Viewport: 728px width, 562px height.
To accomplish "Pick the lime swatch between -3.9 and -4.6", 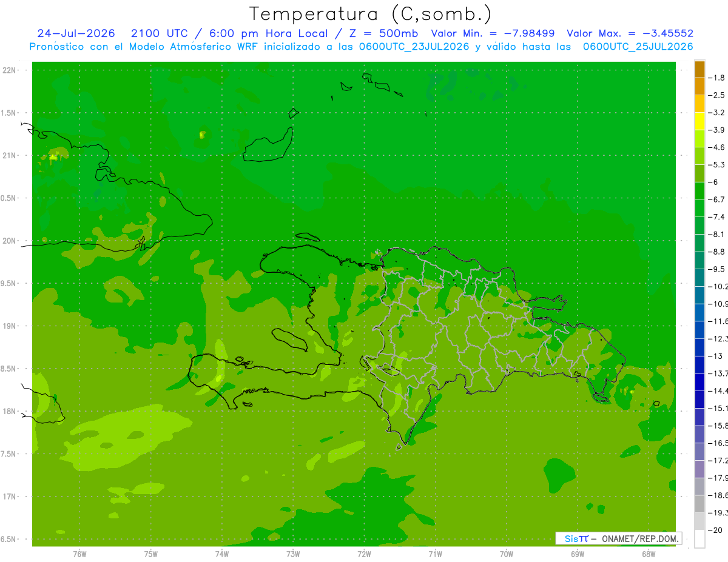I will click(699, 138).
